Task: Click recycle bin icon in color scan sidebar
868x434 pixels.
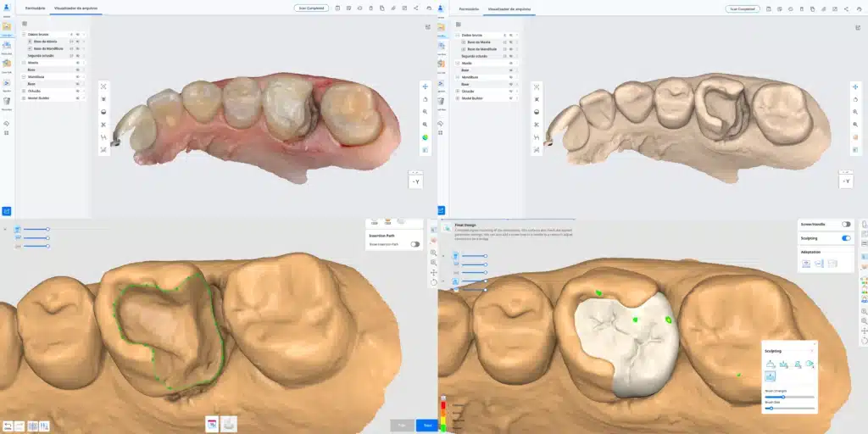Action: click(x=7, y=102)
